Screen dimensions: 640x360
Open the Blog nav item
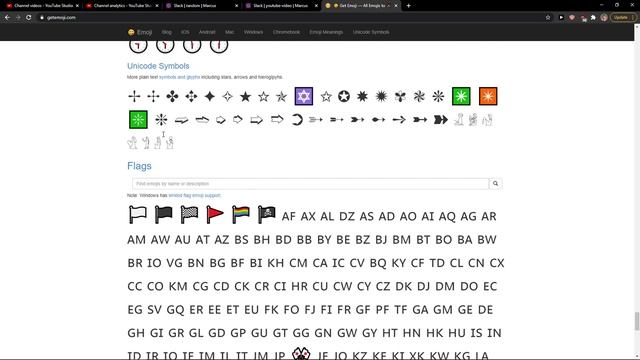coord(167,32)
